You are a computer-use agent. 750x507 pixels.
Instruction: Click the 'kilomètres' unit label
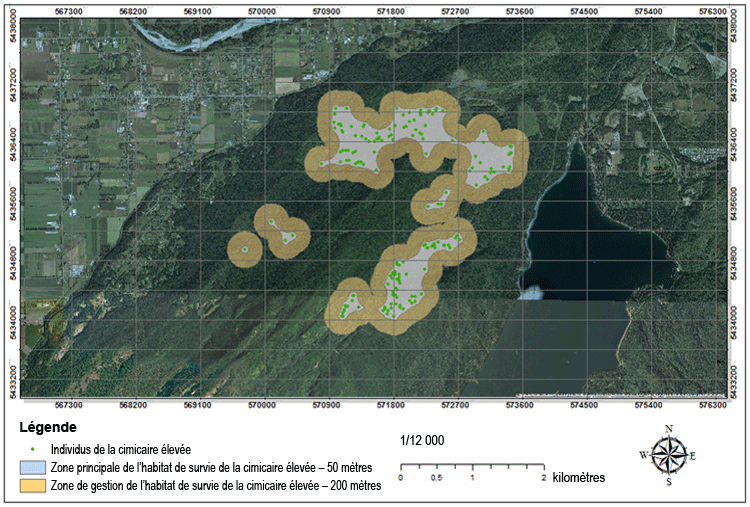(578, 478)
